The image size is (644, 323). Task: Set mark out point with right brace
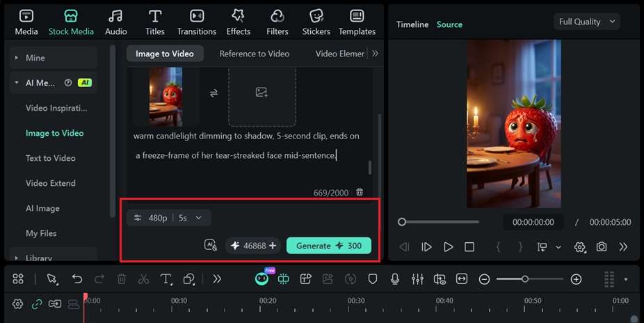520,246
